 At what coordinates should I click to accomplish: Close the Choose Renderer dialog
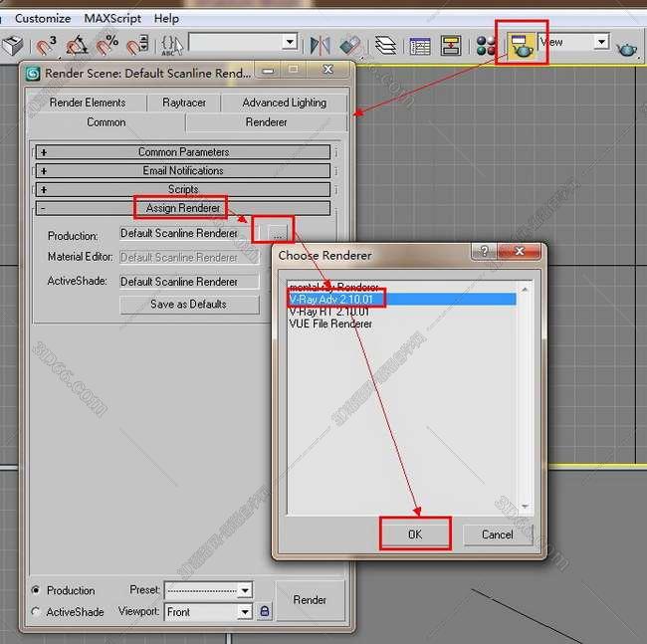tap(520, 251)
